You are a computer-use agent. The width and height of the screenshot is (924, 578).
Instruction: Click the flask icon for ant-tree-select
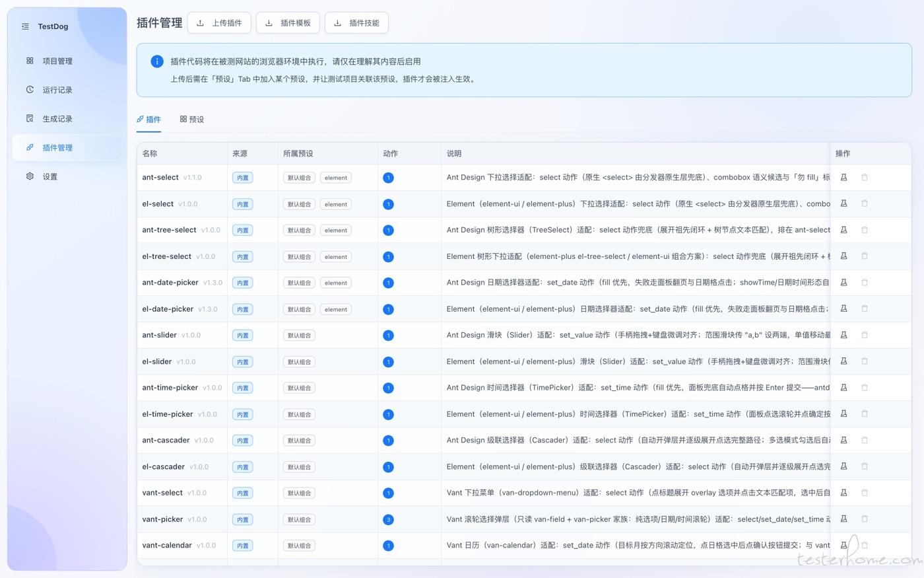click(x=843, y=230)
